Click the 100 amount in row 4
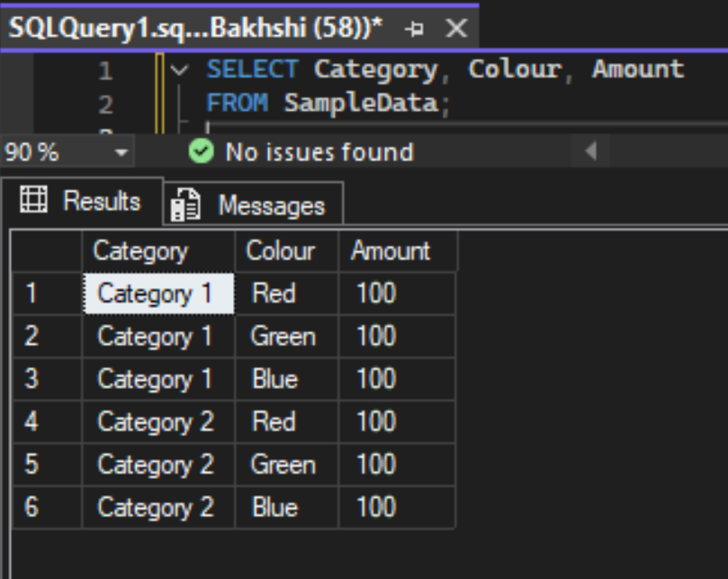This screenshot has height=579, width=728. point(397,421)
